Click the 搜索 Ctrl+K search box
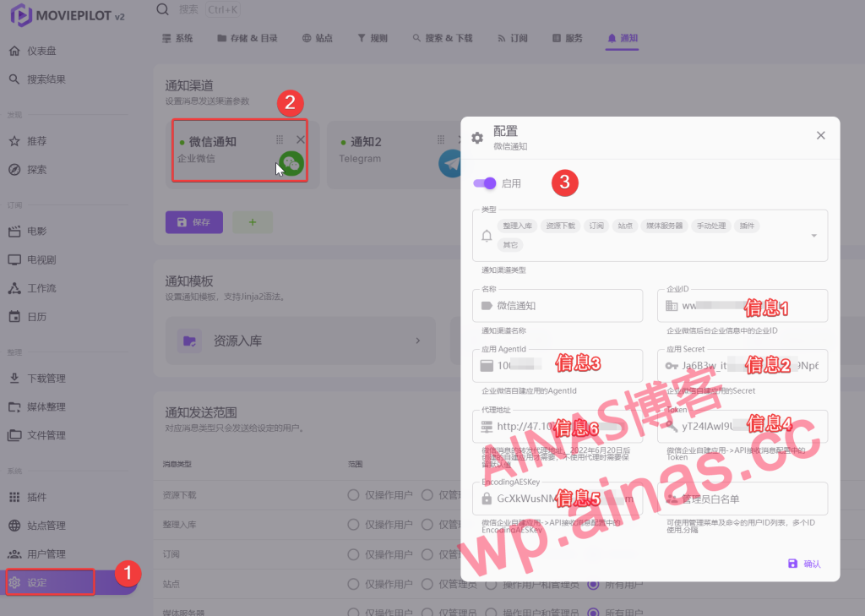This screenshot has width=865, height=616. pyautogui.click(x=209, y=9)
